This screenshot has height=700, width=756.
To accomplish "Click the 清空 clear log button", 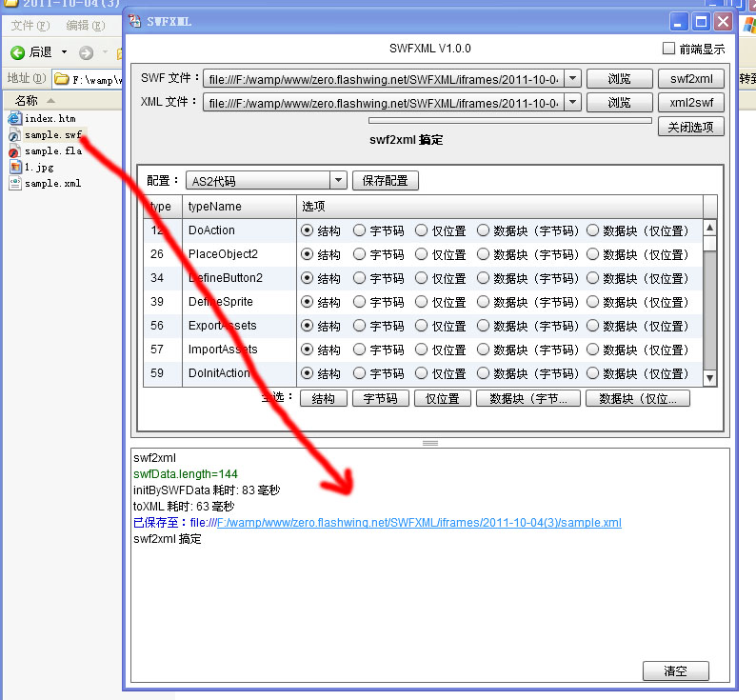I will coord(675,670).
